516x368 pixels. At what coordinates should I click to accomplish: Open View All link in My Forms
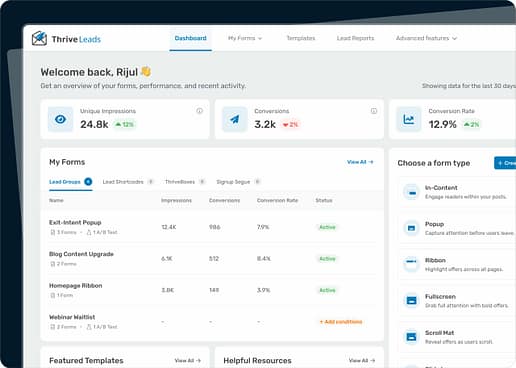360,162
